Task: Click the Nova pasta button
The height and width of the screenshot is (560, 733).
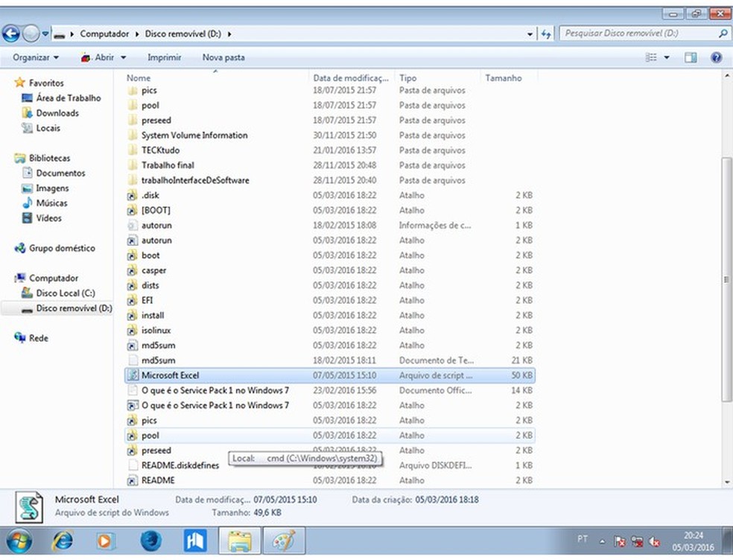Action: [x=223, y=57]
